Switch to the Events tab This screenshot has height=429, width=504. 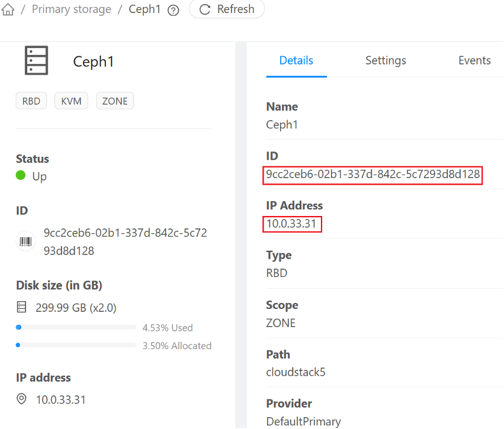pos(474,60)
